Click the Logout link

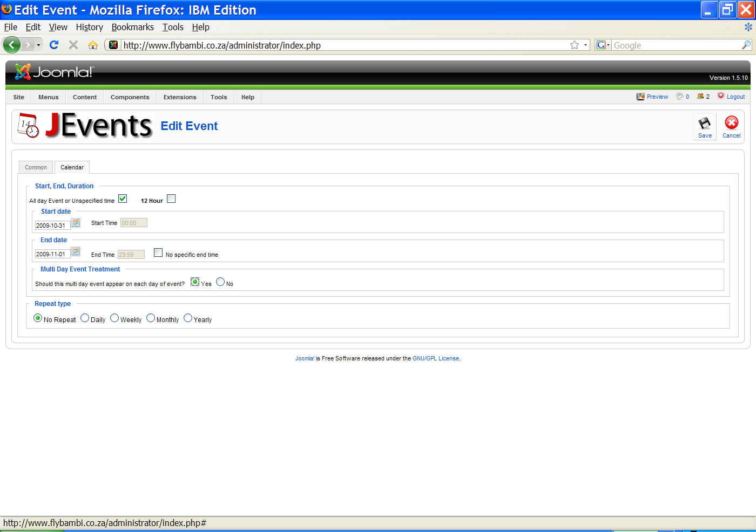tap(735, 97)
